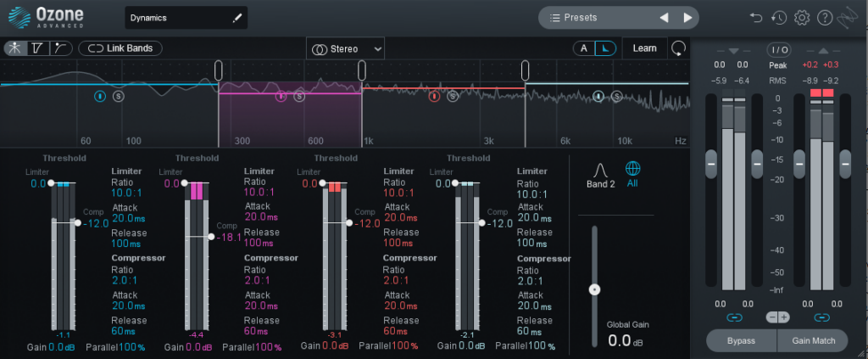Solo band 4 with its S button

(x=617, y=97)
